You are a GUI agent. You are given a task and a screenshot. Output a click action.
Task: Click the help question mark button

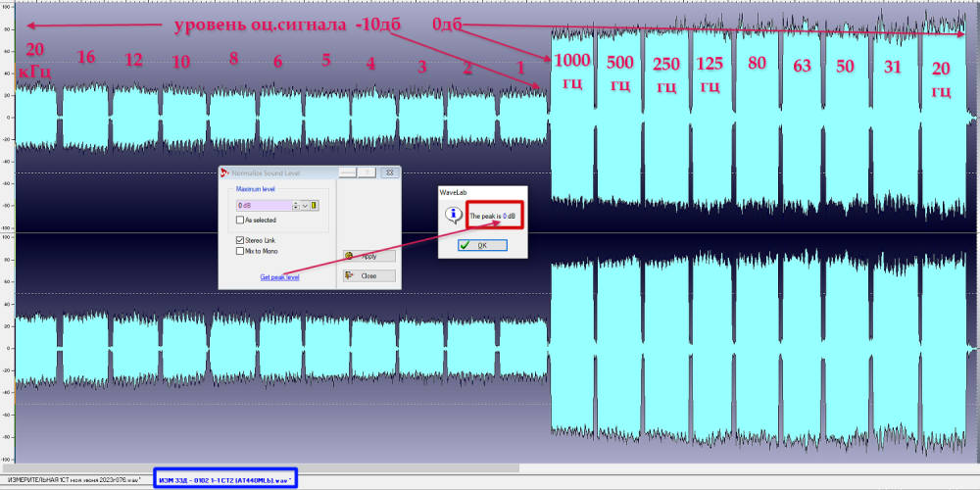click(368, 172)
